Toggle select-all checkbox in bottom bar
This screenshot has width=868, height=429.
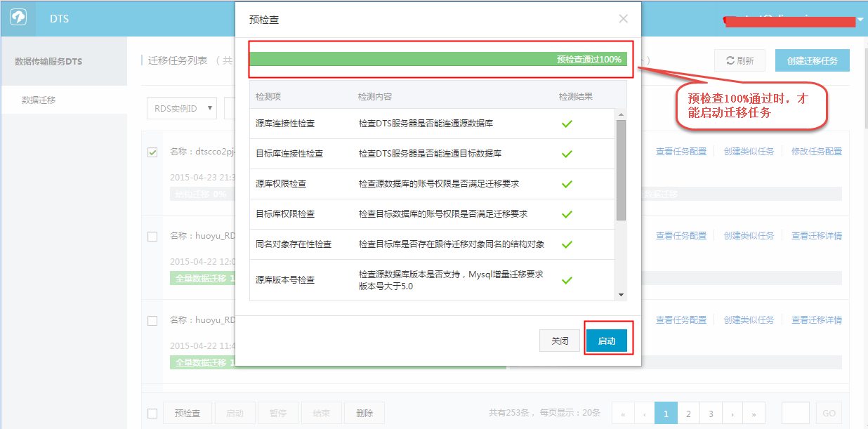[x=152, y=414]
